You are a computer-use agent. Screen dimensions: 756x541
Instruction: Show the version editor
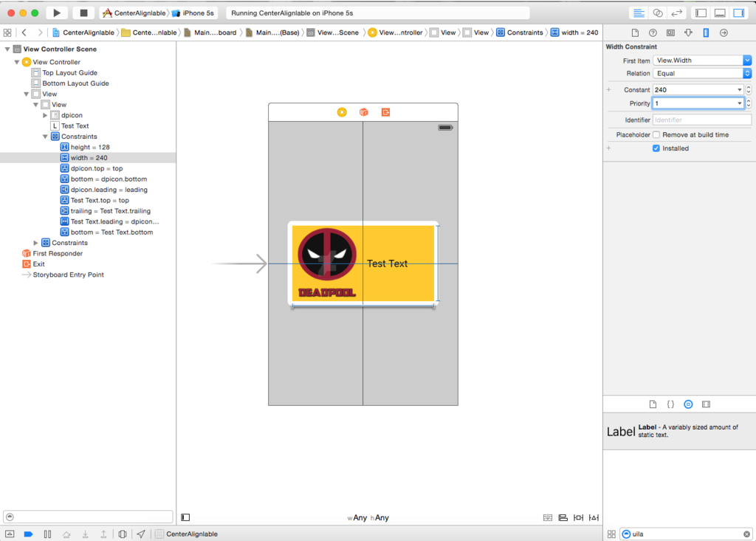click(x=676, y=13)
